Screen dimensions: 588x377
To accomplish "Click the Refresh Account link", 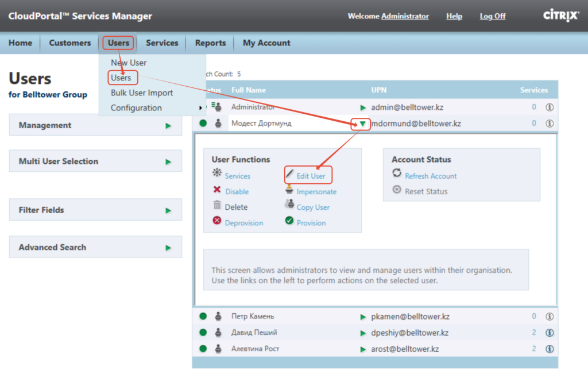I will coord(431,176).
